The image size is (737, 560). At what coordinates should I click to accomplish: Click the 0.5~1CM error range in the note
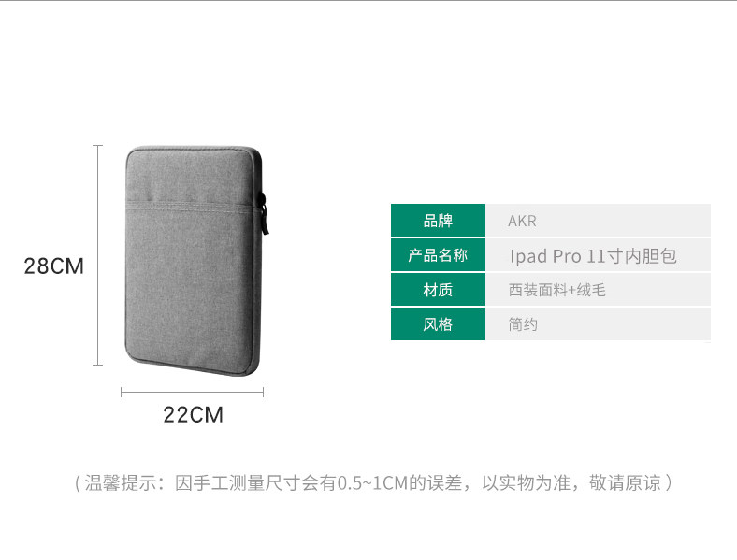pos(373,483)
